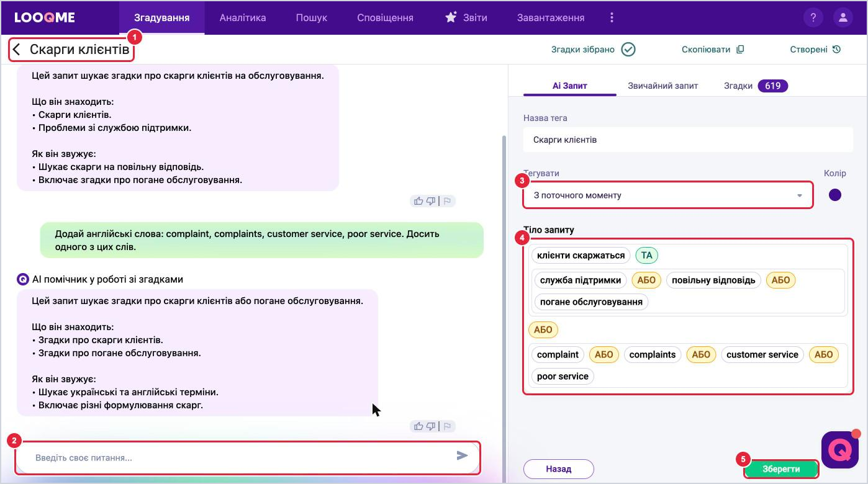Open the purple Q chat widget
The width and height of the screenshot is (868, 484).
[839, 450]
